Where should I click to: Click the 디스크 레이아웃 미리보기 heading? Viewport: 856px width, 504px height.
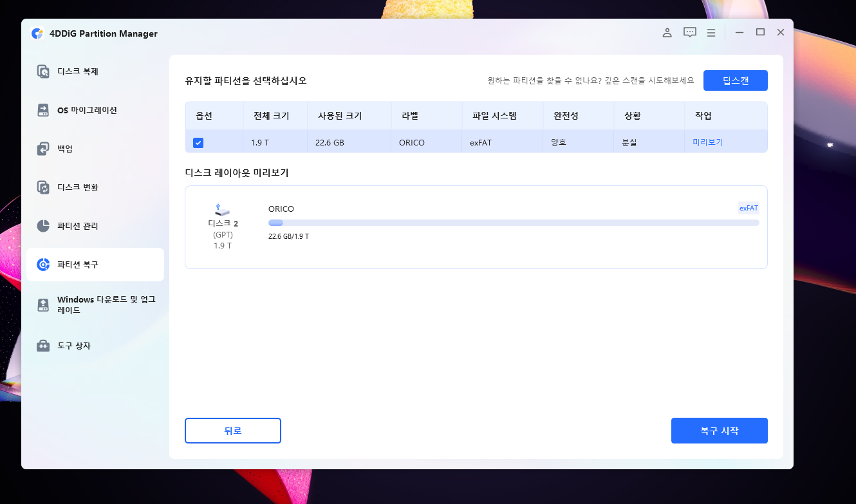point(237,173)
